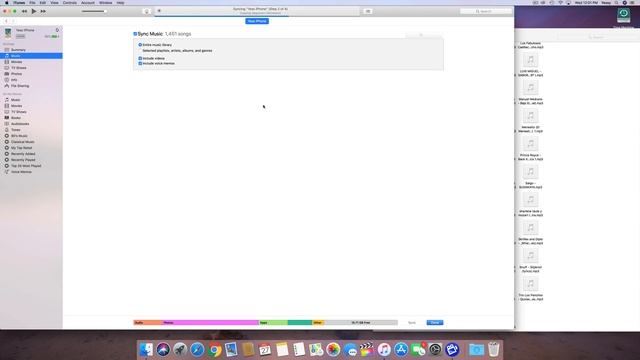Image resolution: width=640 pixels, height=360 pixels.
Task: Open the App Store from the Dock
Action: 401,350
